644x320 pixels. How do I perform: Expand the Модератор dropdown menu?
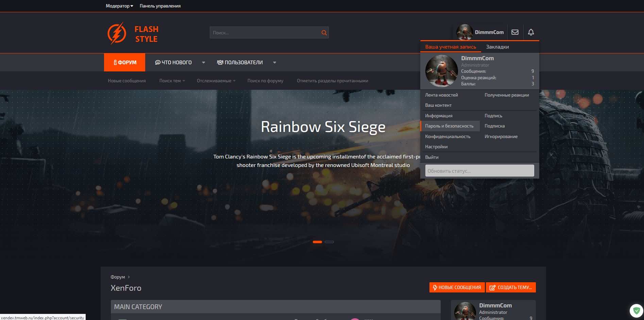tap(119, 6)
